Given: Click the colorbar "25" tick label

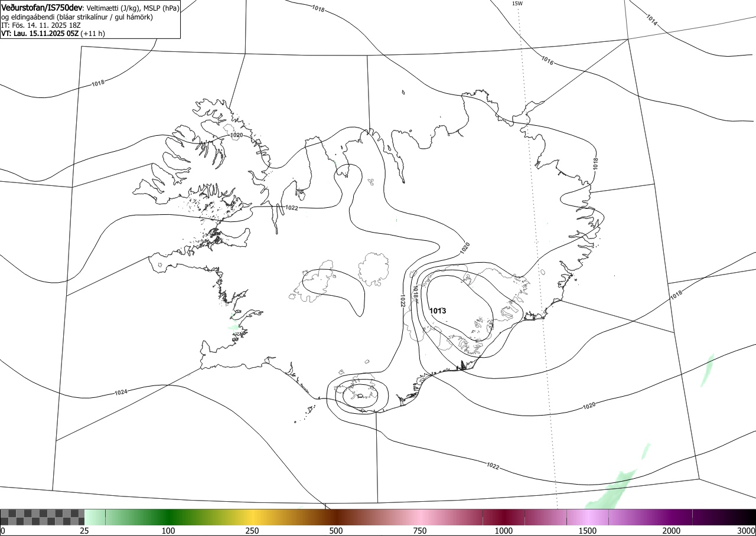Looking at the screenshot, I should (84, 531).
